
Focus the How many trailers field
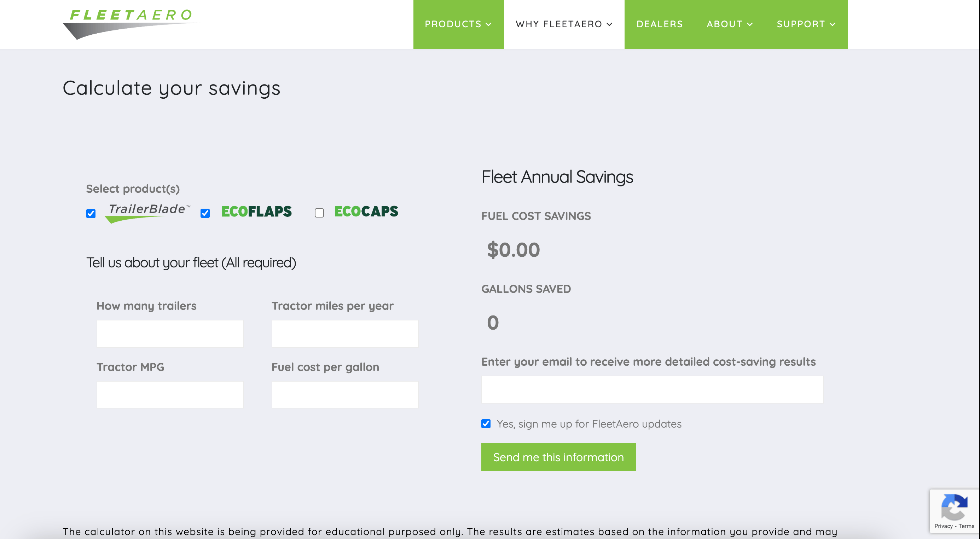[x=170, y=334]
